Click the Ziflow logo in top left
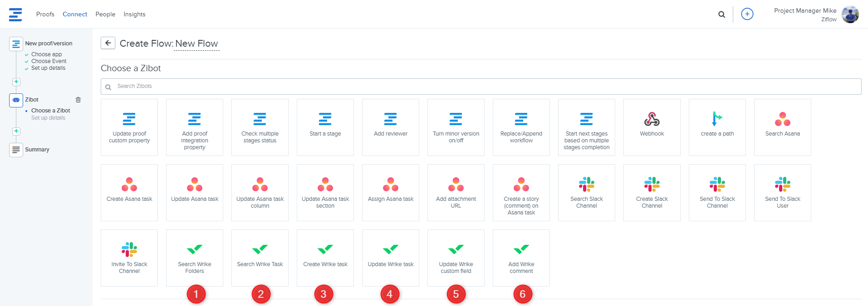The width and height of the screenshot is (868, 306). (x=15, y=15)
